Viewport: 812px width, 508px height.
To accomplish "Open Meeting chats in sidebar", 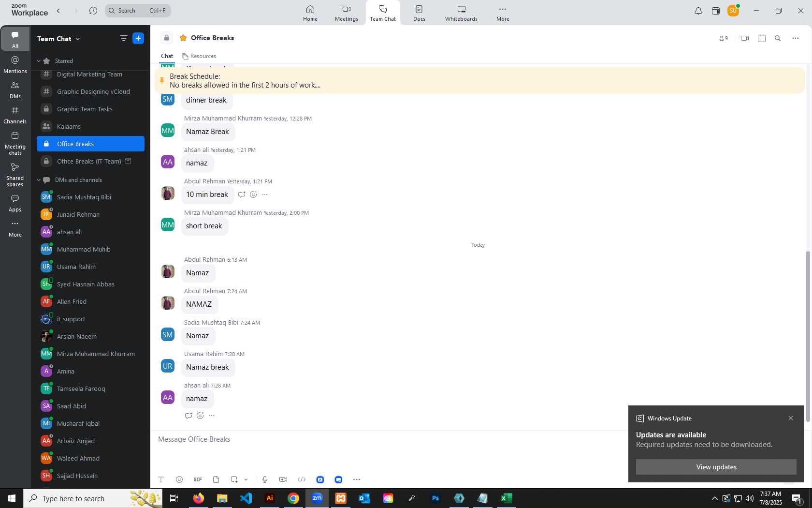I will [15, 143].
